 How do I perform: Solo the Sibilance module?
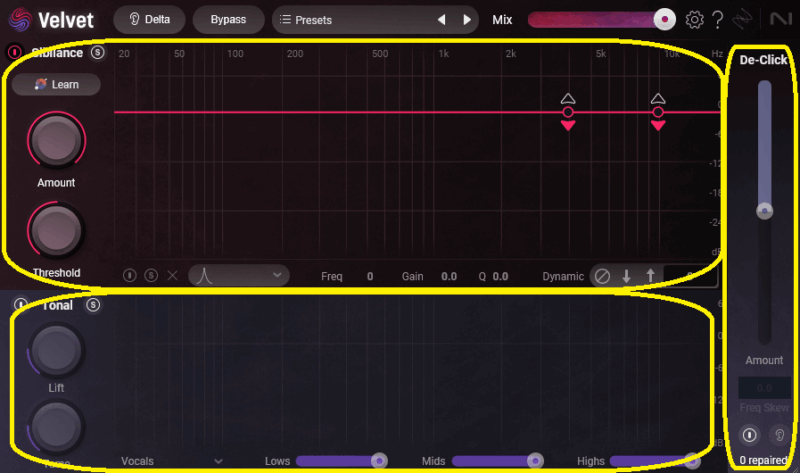click(97, 52)
